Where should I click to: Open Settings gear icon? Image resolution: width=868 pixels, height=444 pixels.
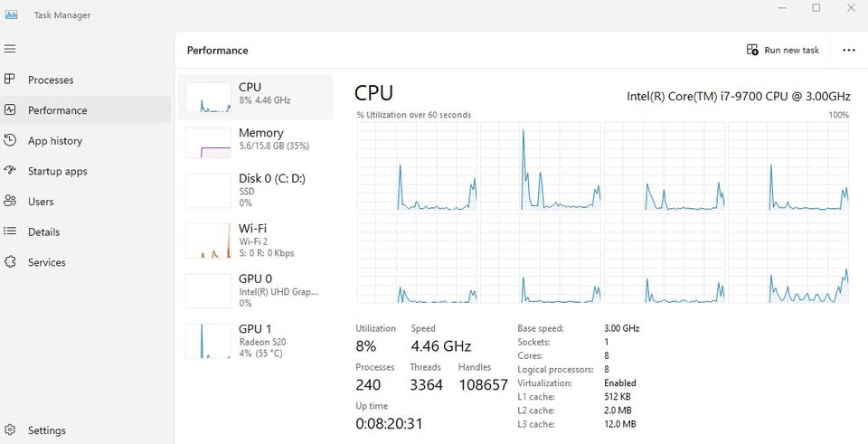coord(9,430)
